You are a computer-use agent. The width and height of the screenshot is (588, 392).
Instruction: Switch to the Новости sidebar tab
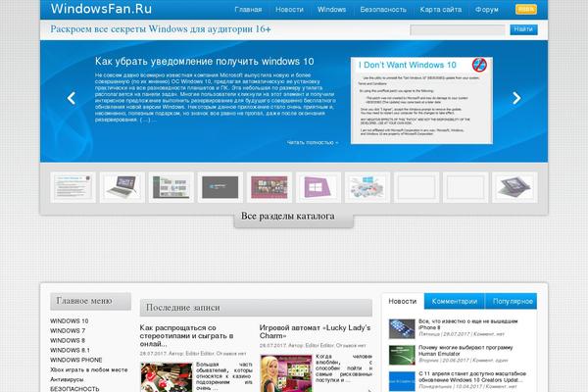click(403, 301)
